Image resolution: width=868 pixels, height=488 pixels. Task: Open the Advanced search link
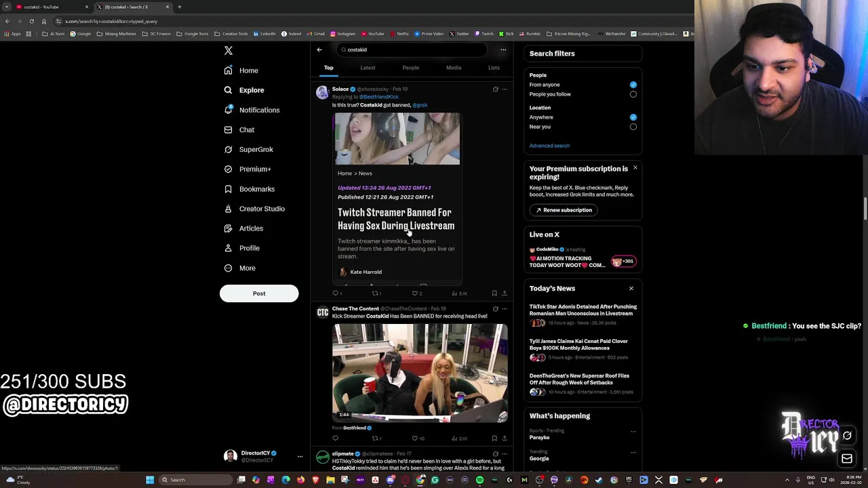[549, 146]
